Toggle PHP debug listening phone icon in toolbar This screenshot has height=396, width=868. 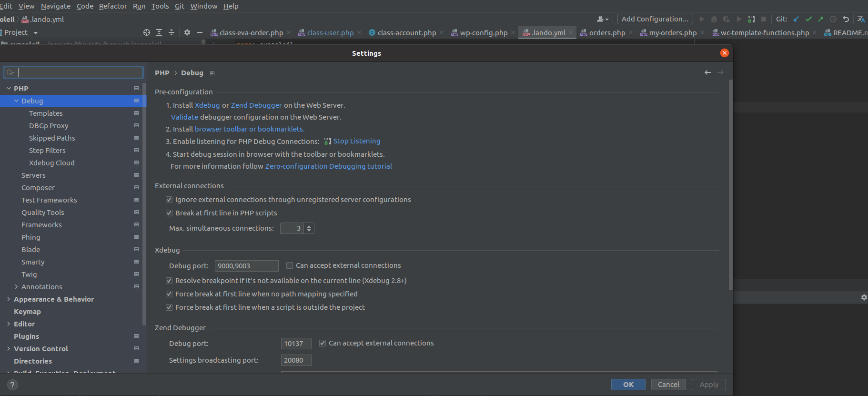(x=751, y=19)
